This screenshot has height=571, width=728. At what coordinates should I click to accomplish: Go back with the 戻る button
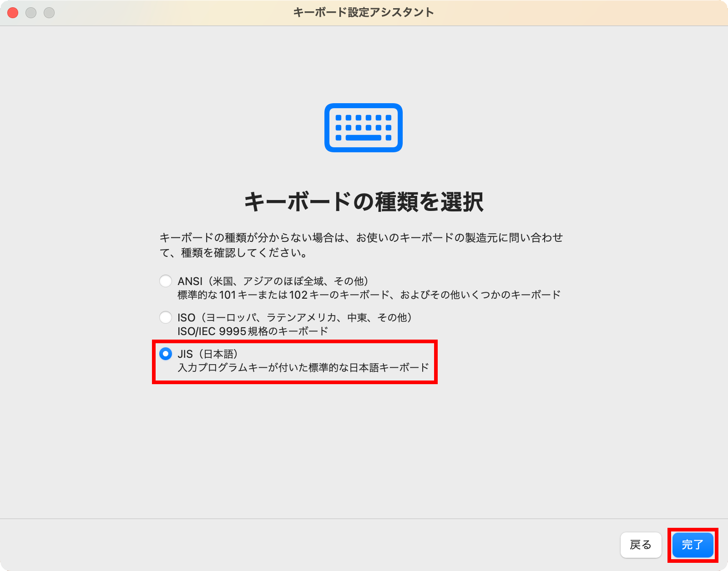click(641, 545)
